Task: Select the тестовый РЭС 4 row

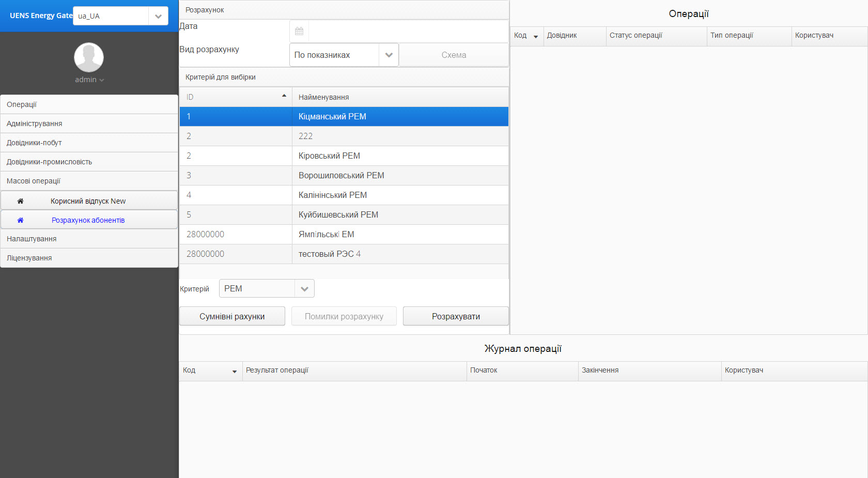Action: tap(344, 254)
